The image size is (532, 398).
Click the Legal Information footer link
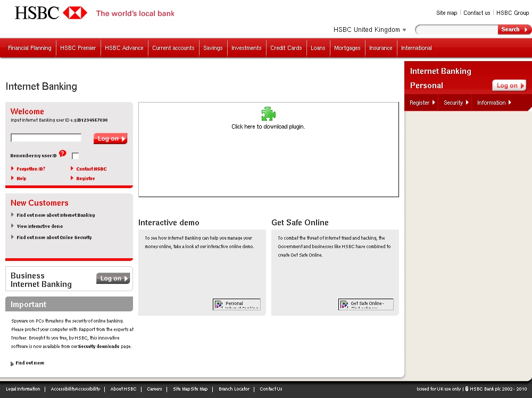(x=23, y=389)
